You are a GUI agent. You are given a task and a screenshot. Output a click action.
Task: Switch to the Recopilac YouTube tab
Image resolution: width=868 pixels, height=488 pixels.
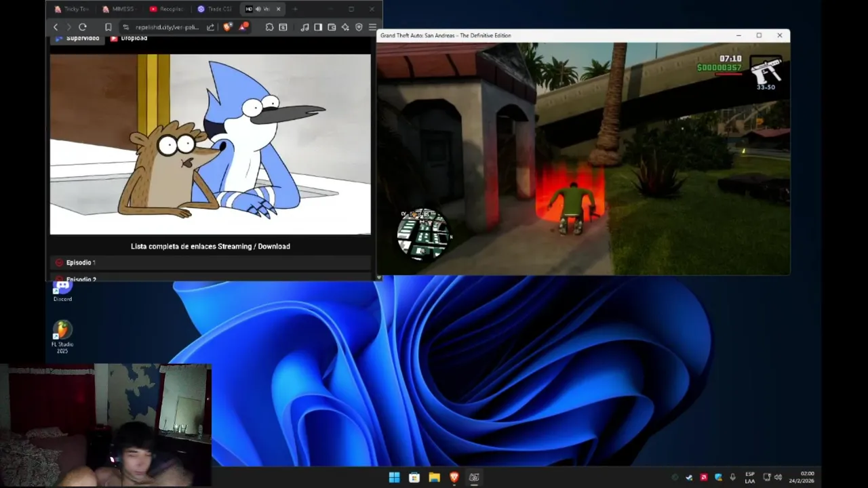(x=166, y=9)
